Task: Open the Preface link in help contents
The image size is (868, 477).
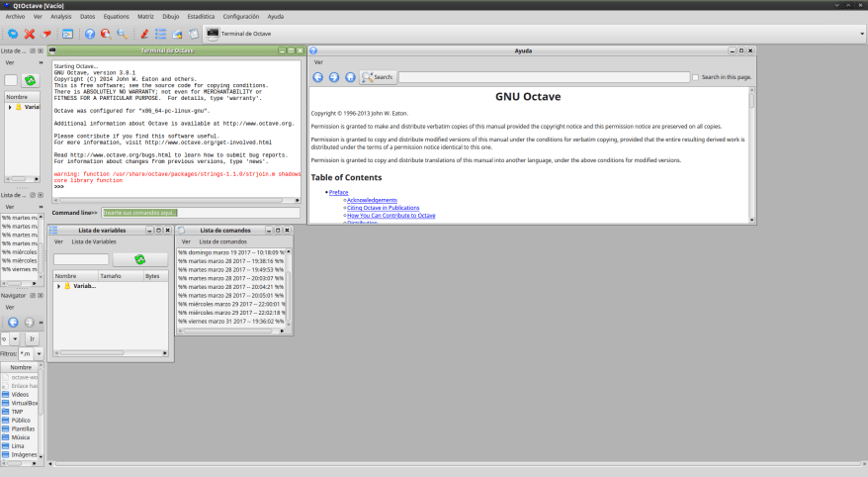Action: (x=338, y=192)
